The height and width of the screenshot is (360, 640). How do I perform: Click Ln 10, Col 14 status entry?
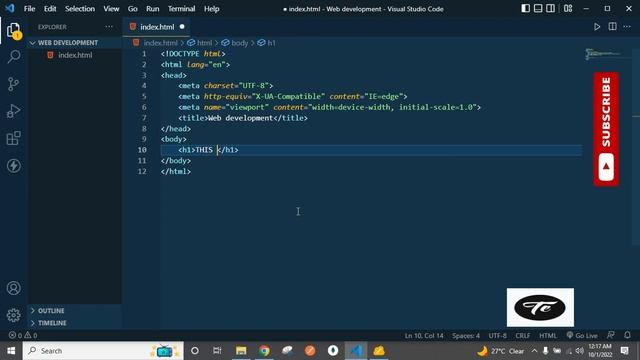(x=424, y=336)
